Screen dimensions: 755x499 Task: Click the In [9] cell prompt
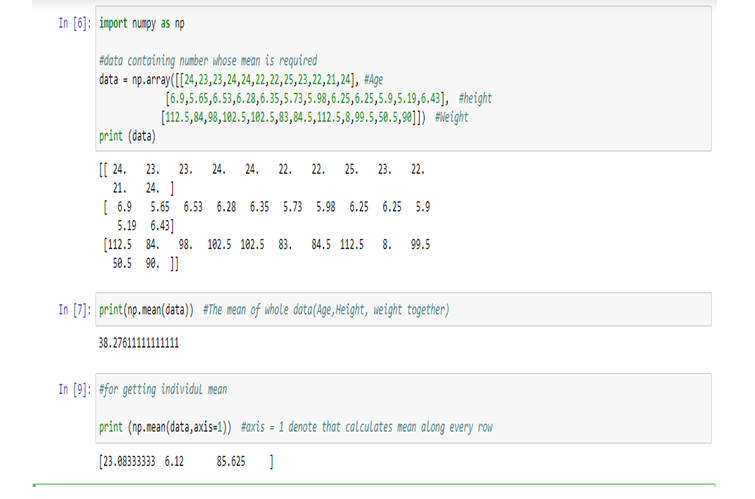(x=75, y=390)
